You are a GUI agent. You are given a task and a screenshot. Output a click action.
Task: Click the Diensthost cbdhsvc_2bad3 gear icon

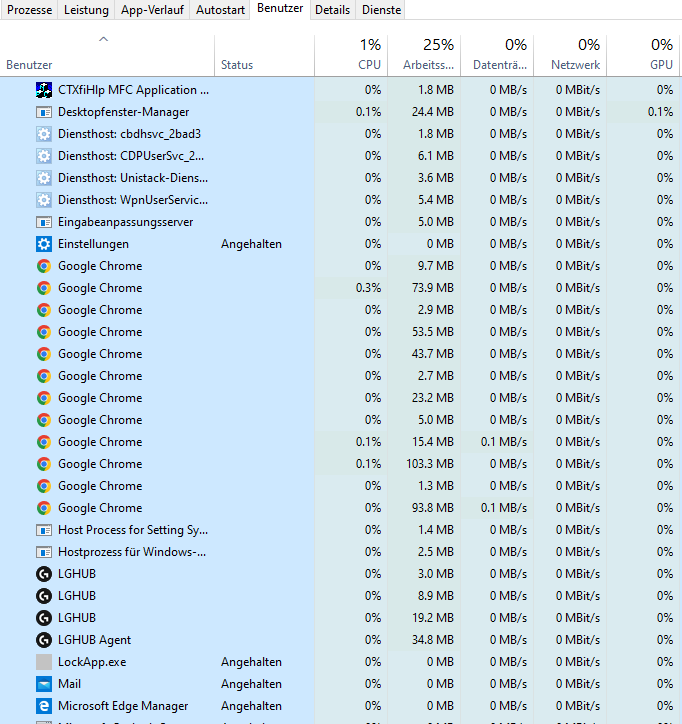tap(44, 134)
